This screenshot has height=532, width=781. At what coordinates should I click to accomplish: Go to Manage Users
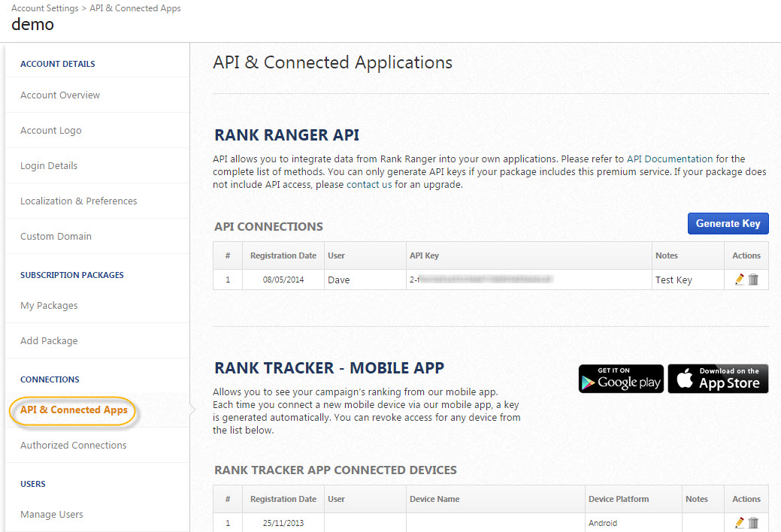point(52,515)
